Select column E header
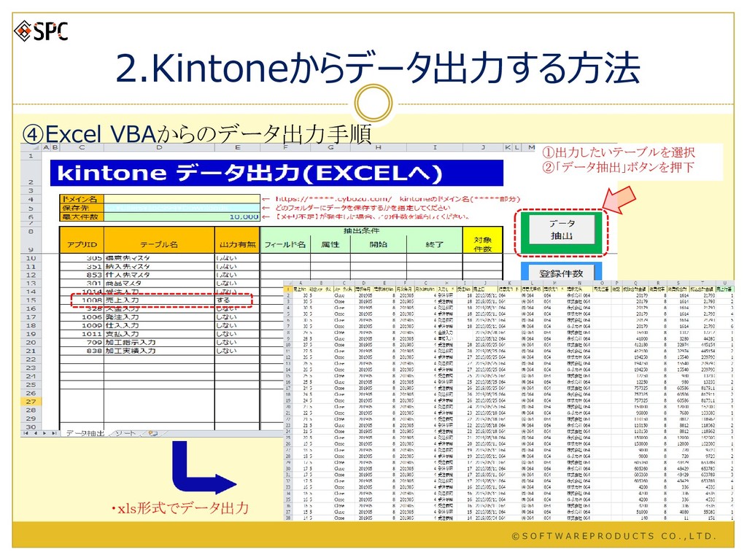 tap(237, 147)
